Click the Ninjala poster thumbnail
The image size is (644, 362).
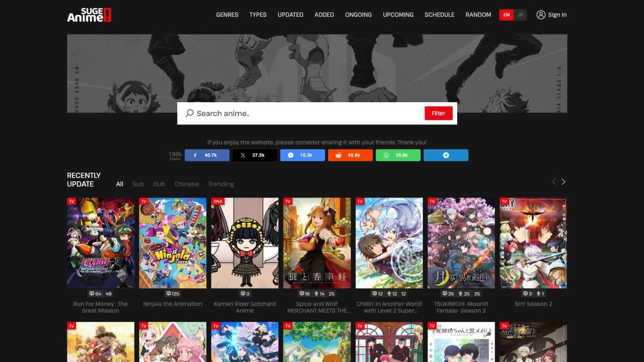point(173,243)
